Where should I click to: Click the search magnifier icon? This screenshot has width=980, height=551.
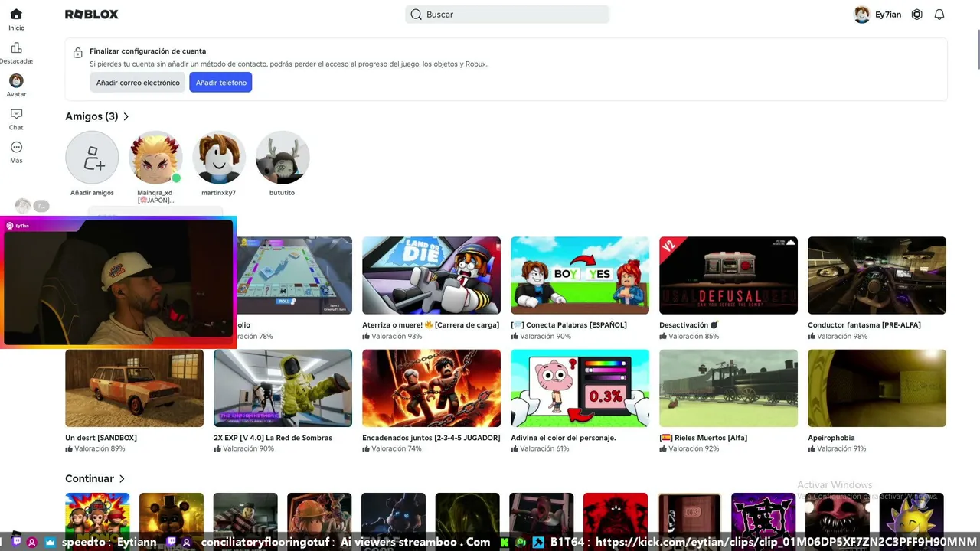[416, 15]
